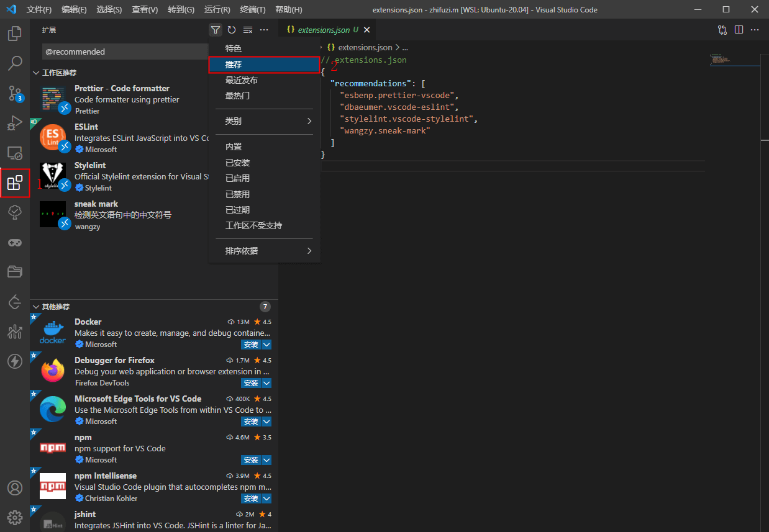Image resolution: width=769 pixels, height=532 pixels.
Task: Open the gamepad activity bar icon
Action: point(15,242)
